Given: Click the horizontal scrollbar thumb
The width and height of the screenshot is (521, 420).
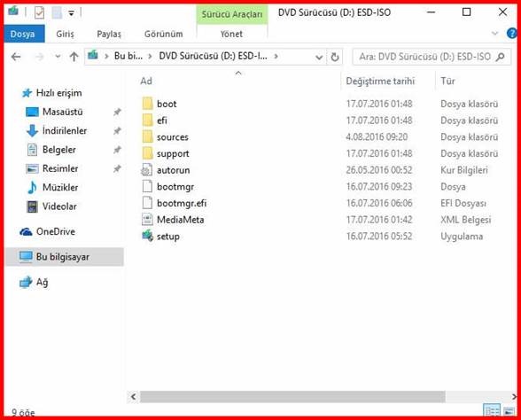Looking at the screenshot, I should pos(292,396).
